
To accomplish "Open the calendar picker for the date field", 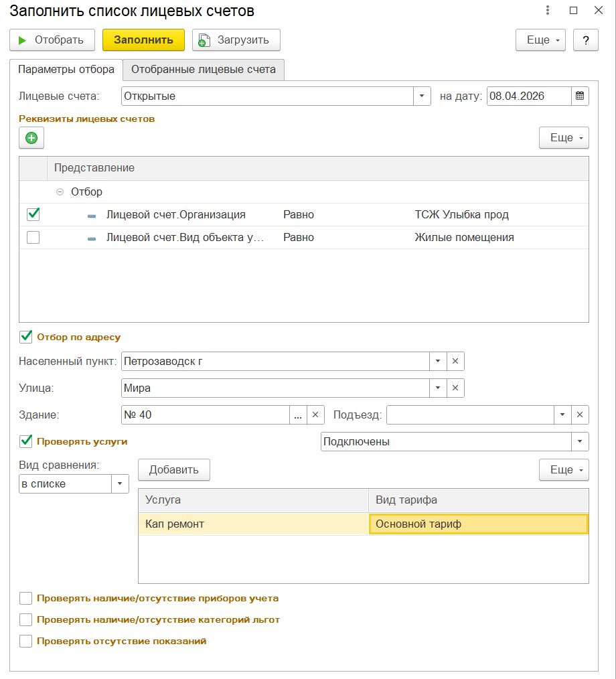I will pyautogui.click(x=581, y=96).
